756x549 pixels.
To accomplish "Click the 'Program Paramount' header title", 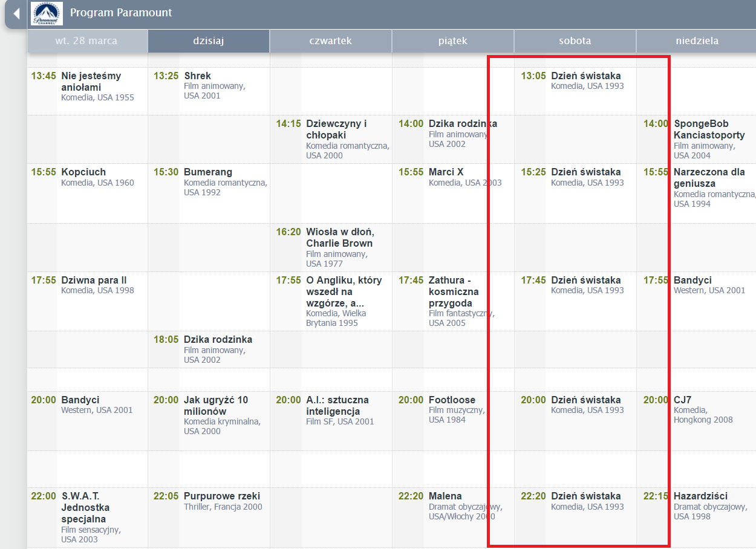I will pyautogui.click(x=121, y=13).
